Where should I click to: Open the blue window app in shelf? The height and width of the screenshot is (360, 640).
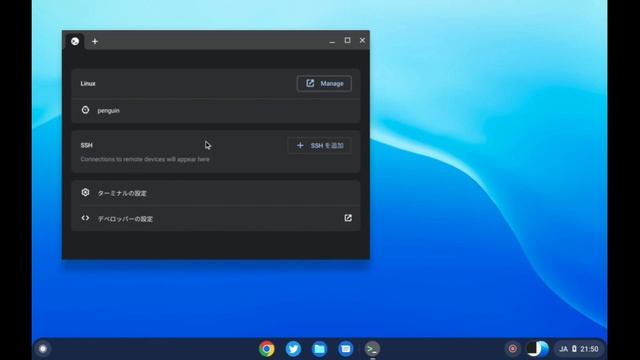(x=345, y=349)
